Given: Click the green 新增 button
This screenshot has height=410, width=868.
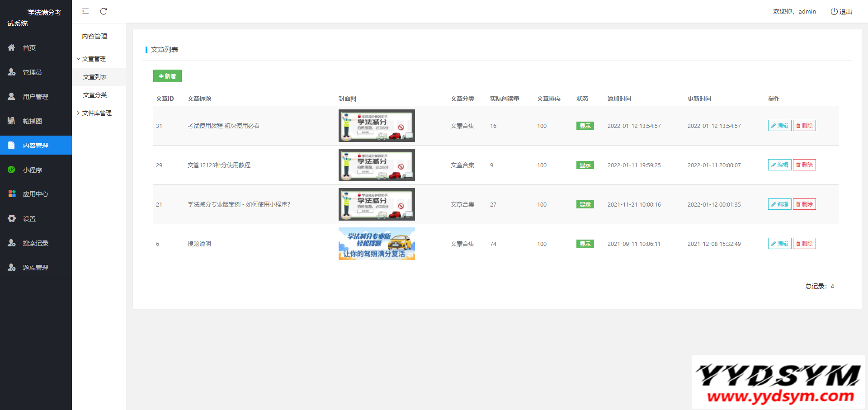Looking at the screenshot, I should [x=167, y=76].
